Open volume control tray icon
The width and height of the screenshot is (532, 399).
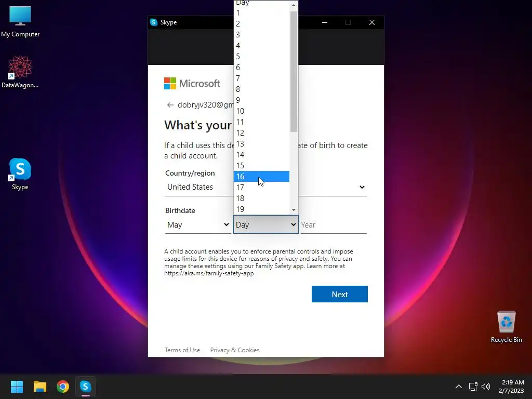pyautogui.click(x=486, y=387)
